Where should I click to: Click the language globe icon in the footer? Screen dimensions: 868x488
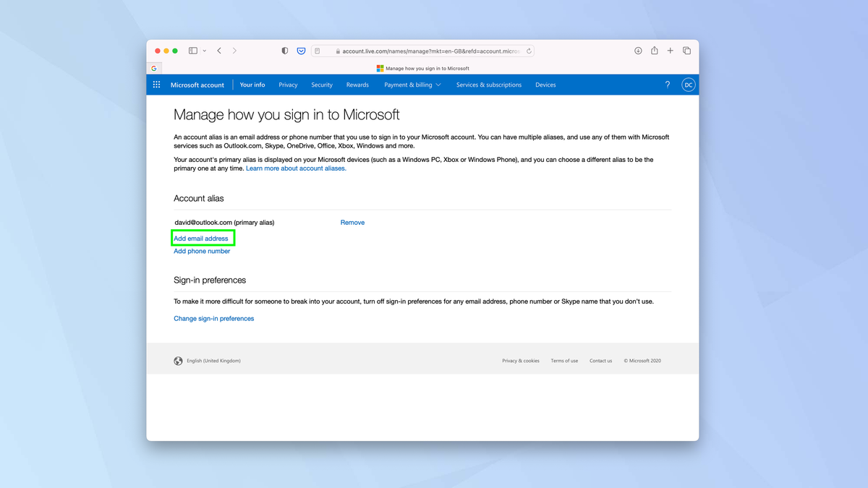click(178, 360)
